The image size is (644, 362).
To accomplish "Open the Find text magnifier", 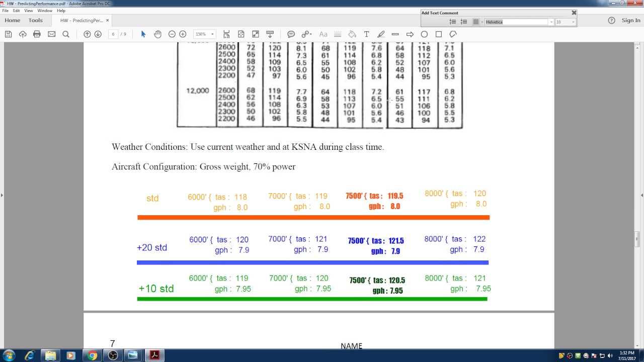I will coord(66,34).
